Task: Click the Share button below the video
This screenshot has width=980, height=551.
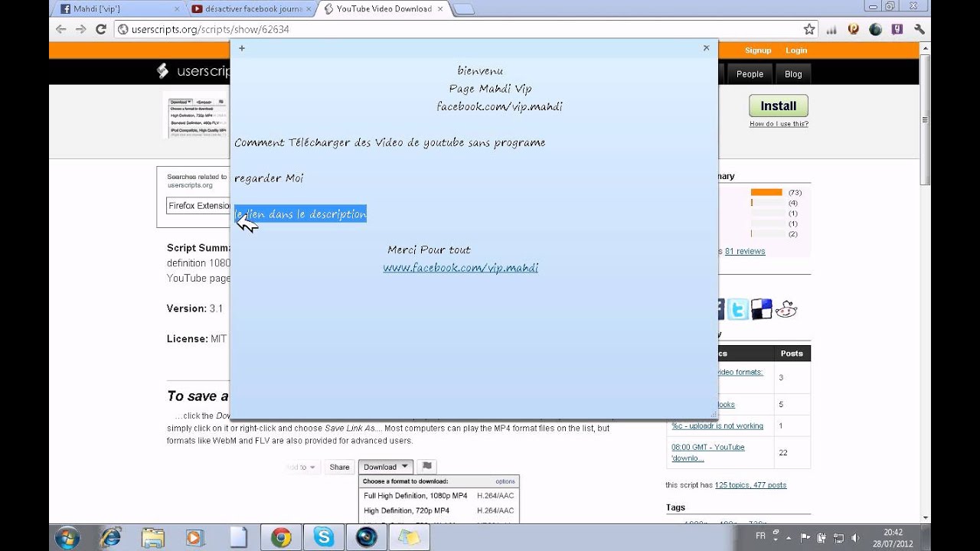Action: (x=339, y=467)
